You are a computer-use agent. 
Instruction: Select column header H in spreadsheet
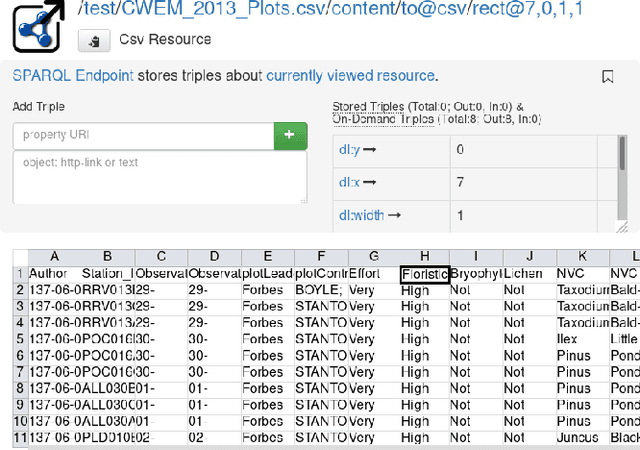pyautogui.click(x=424, y=257)
